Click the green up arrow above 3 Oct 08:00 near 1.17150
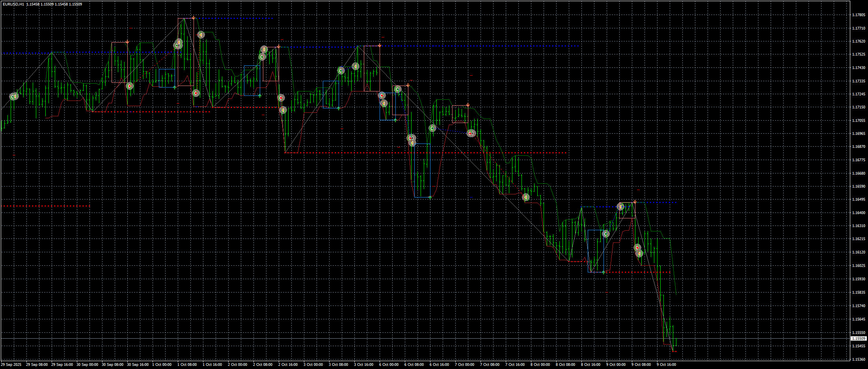The image size is (868, 369). (339, 108)
